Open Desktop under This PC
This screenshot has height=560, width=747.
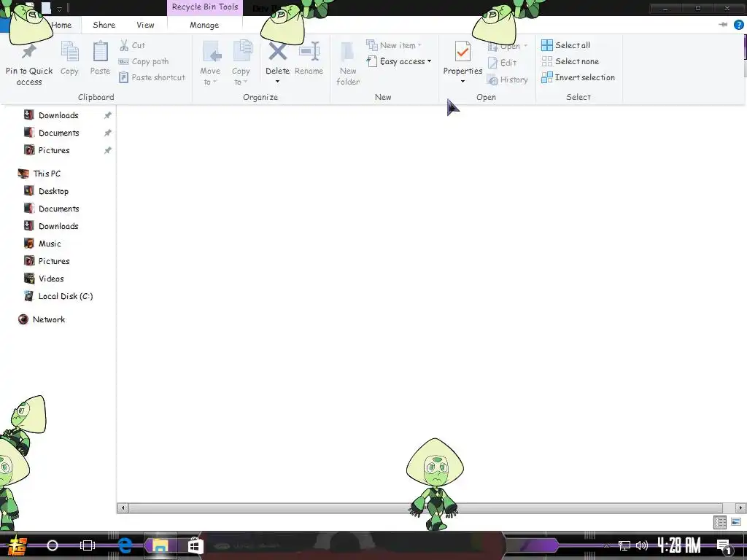click(x=53, y=192)
